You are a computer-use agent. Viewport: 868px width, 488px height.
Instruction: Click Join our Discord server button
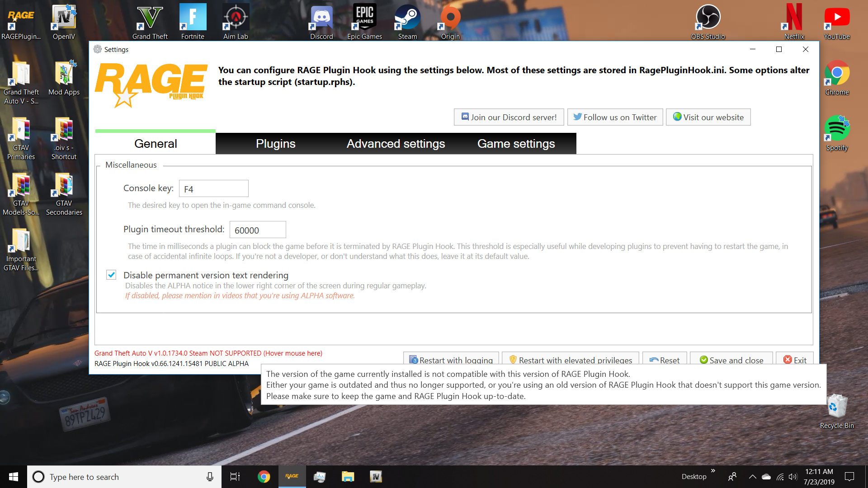[509, 117]
